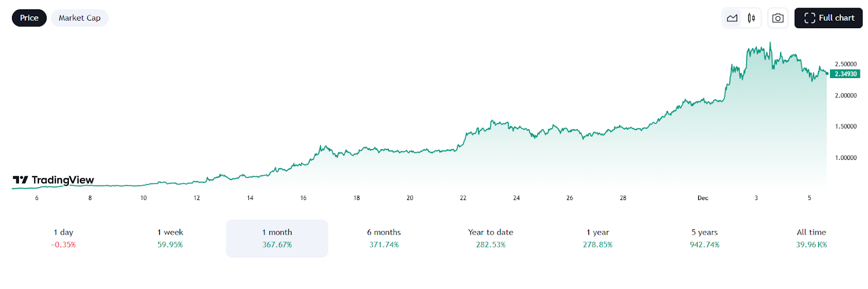
Task: Select the 1 month time range
Action: 277,238
